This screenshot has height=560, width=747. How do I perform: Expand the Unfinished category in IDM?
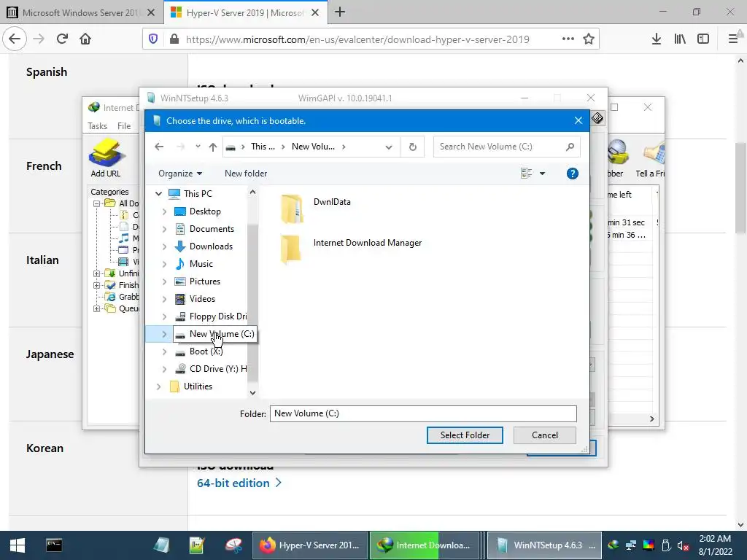point(96,273)
